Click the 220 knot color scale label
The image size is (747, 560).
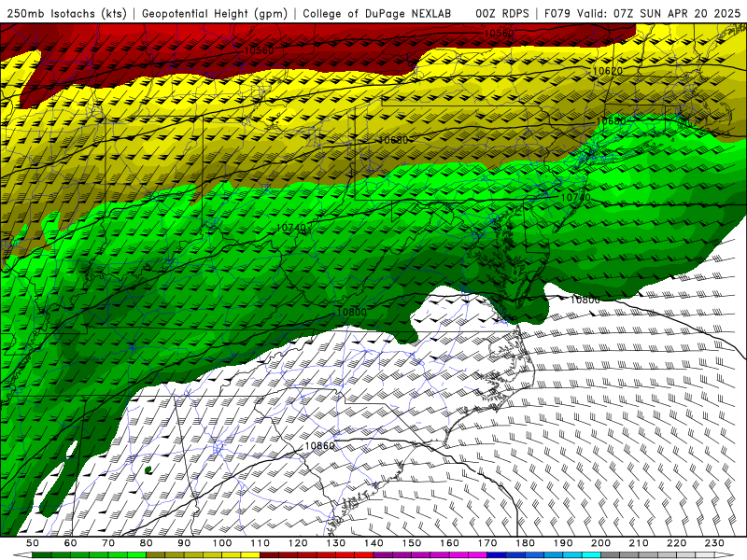pyautogui.click(x=676, y=543)
